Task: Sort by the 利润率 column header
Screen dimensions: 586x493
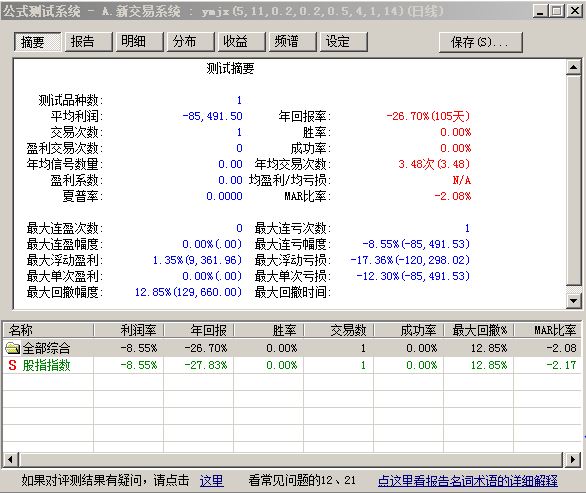Action: 129,330
